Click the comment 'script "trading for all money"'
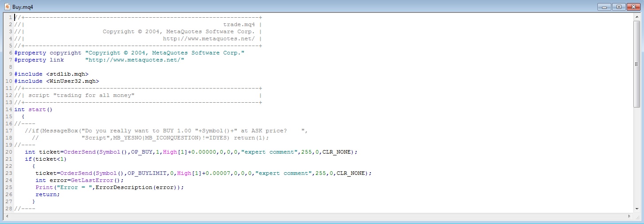This screenshot has width=644, height=224. (81, 95)
